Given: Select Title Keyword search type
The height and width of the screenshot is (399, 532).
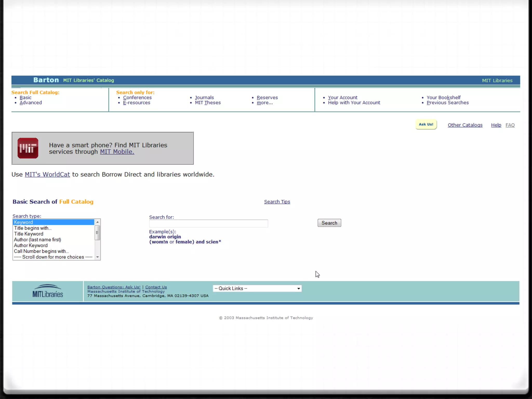Looking at the screenshot, I should tap(29, 234).
